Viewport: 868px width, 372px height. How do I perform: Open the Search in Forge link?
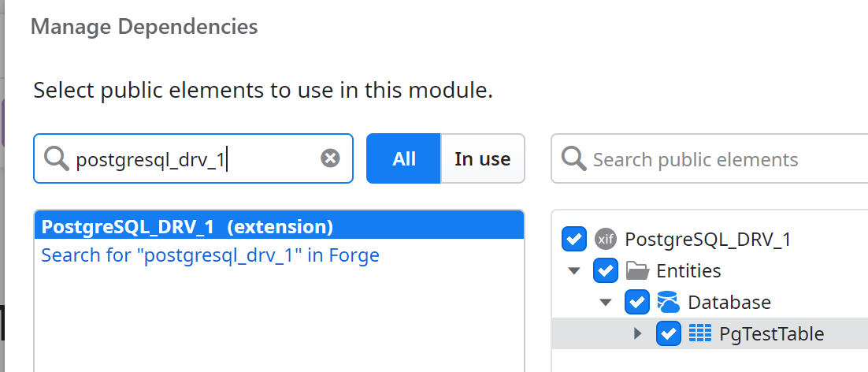tap(210, 255)
